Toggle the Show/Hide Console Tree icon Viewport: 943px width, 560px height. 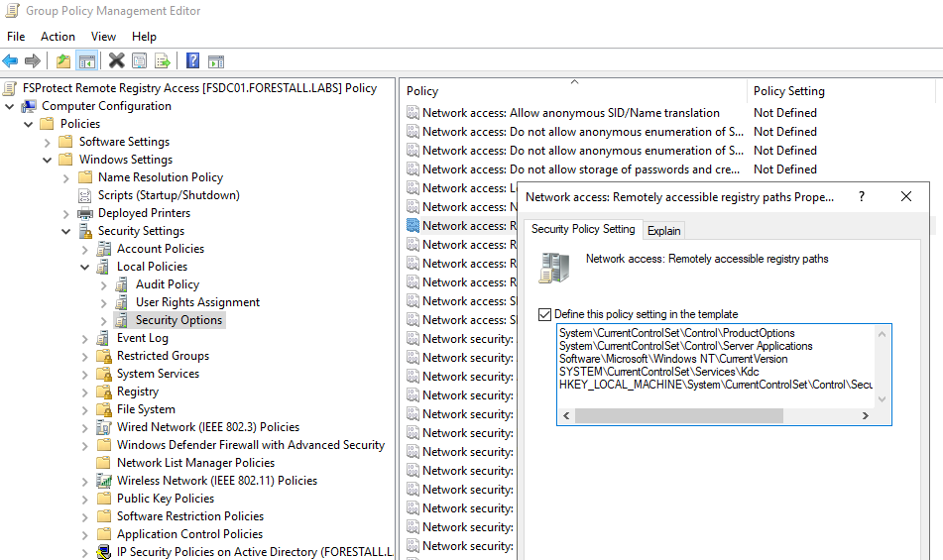coord(87,60)
